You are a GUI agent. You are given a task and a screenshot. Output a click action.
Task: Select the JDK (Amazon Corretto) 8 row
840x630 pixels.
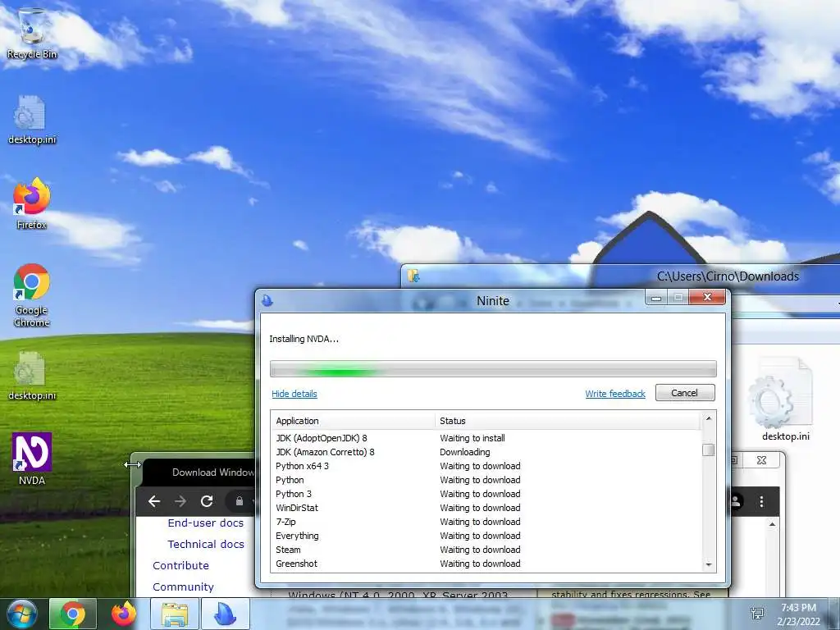tap(486, 452)
